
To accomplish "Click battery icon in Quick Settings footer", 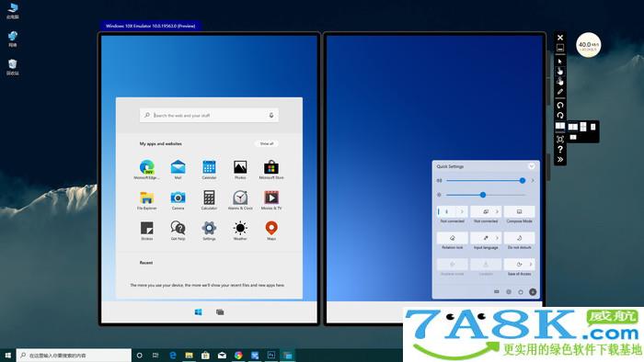I will click(497, 292).
